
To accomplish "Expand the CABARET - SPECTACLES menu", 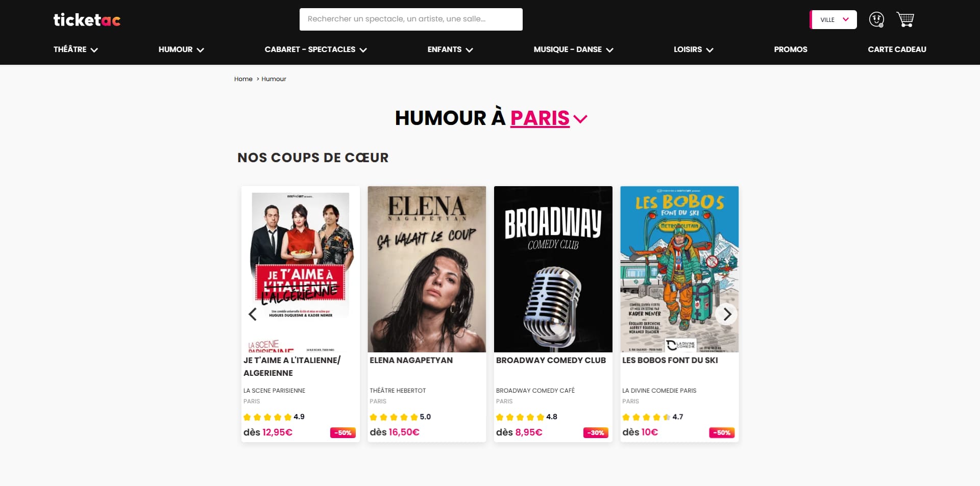I will pos(315,49).
